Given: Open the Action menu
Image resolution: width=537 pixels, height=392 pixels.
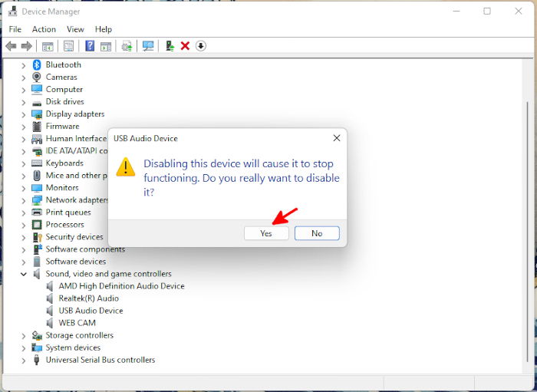Looking at the screenshot, I should click(44, 29).
